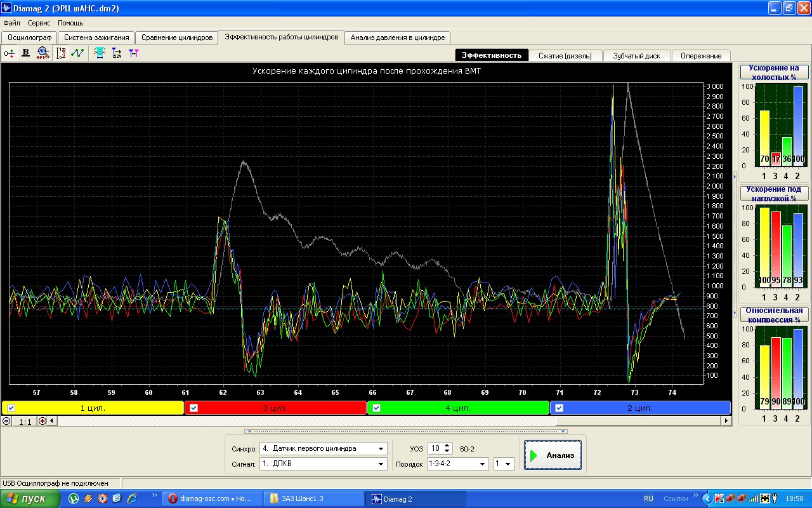
Task: Show hidden tray icons with the round arrow
Action: click(709, 498)
